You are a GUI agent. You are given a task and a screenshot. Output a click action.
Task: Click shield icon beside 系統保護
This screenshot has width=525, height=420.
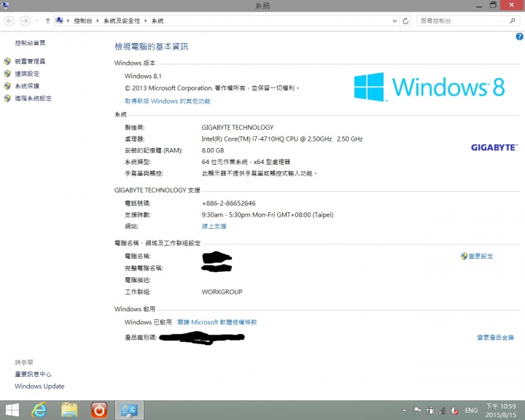coord(7,86)
